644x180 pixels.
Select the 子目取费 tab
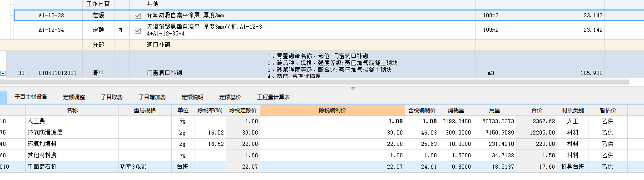[x=112, y=97]
